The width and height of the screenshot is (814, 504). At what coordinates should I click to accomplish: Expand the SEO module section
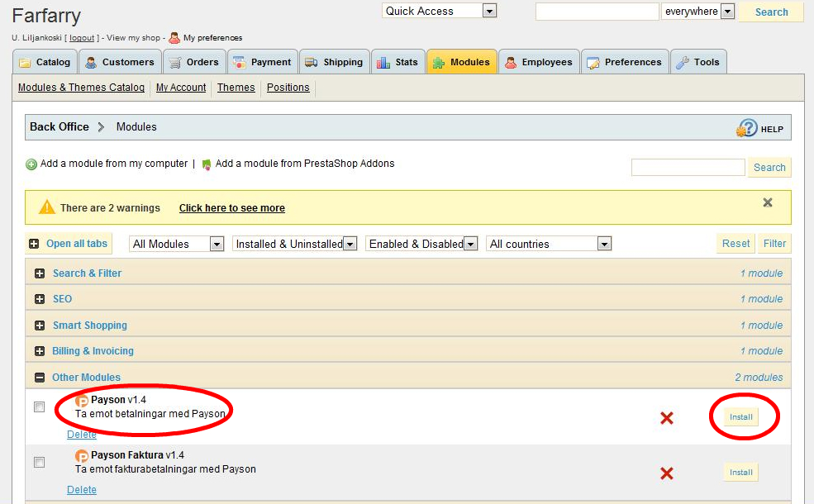click(x=40, y=299)
